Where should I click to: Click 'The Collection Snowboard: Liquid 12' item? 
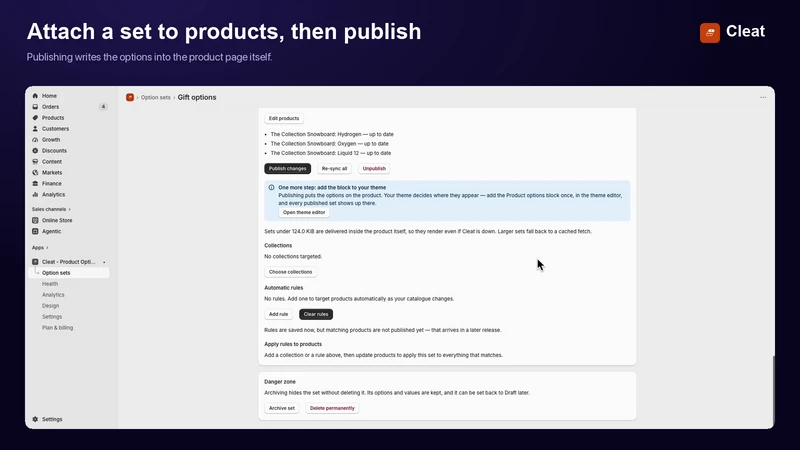point(331,153)
